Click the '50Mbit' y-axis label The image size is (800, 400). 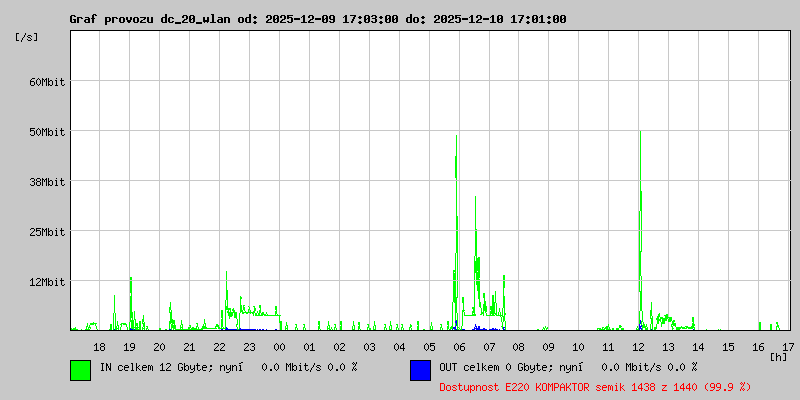point(47,132)
